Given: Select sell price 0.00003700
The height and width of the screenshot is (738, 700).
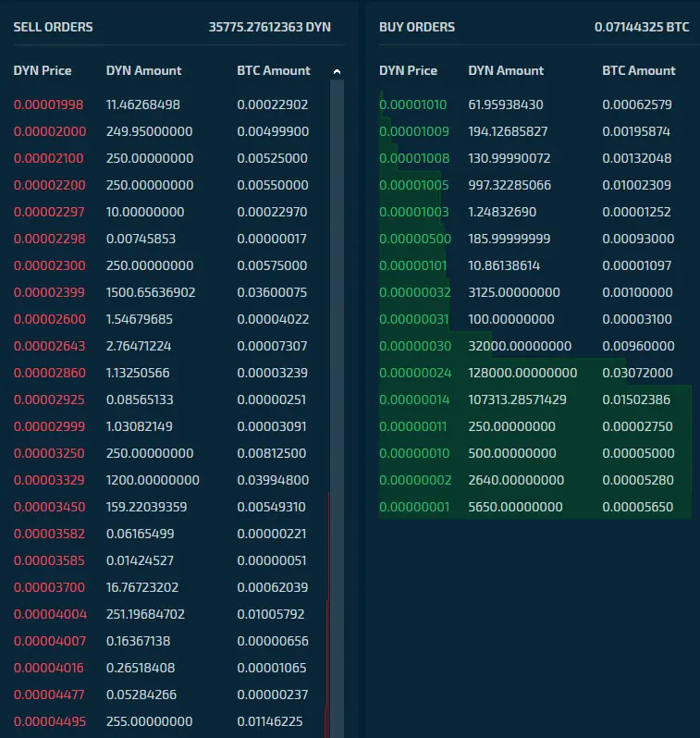Looking at the screenshot, I should click(x=49, y=587).
